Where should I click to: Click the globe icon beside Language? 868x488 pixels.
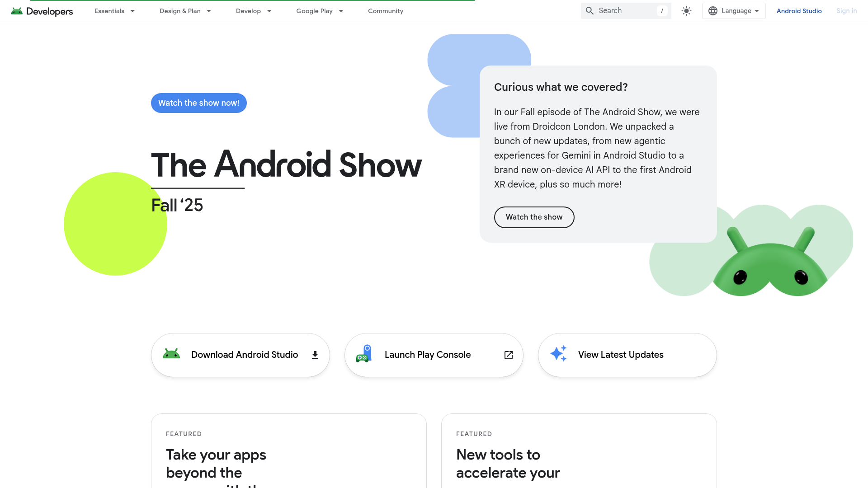tap(713, 10)
